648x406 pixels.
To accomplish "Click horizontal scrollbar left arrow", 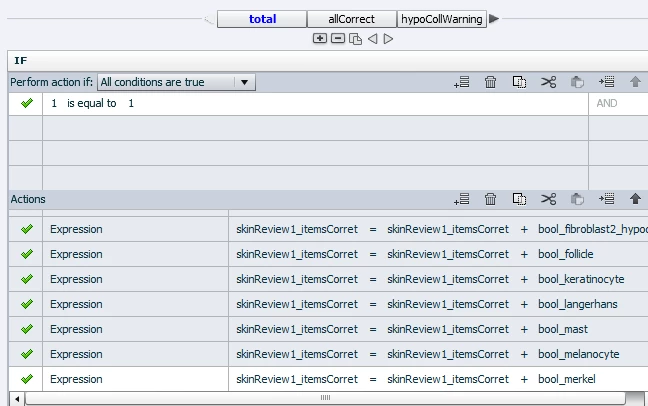I will point(17,399).
